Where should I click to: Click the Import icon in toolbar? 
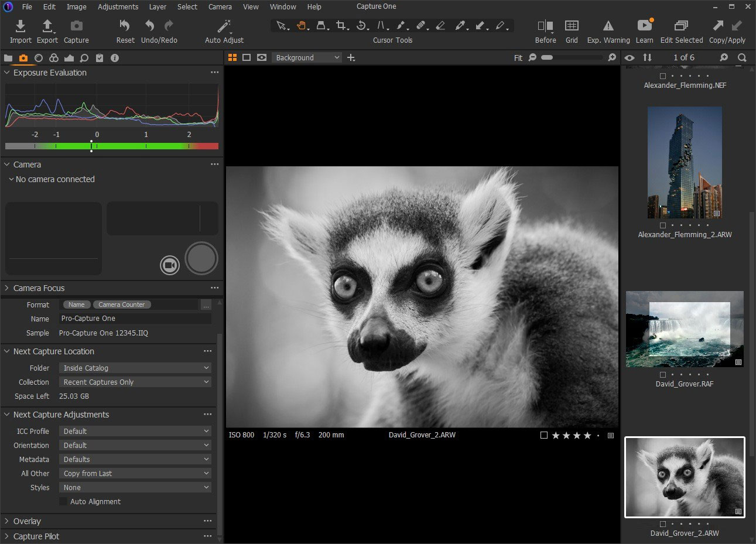(20, 26)
